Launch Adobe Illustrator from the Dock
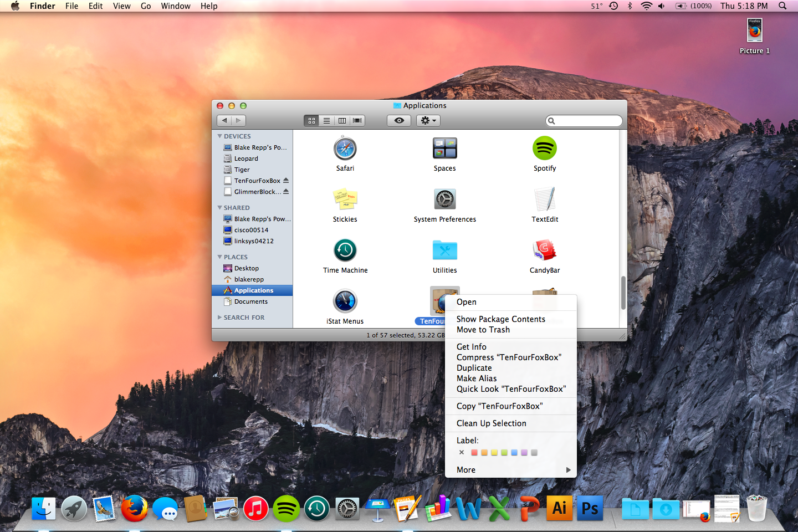Image resolution: width=798 pixels, height=532 pixels. [x=560, y=509]
